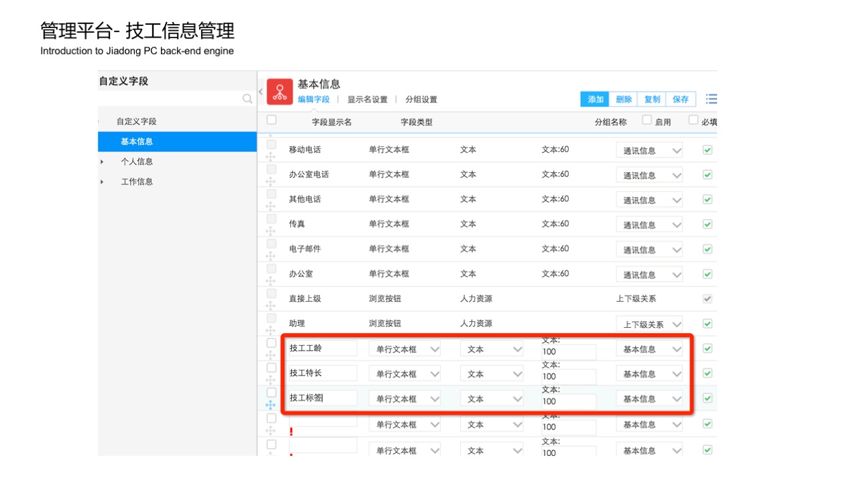Collapse the left panel with the arrow icon
Screen dimensions: 868x488
260,91
